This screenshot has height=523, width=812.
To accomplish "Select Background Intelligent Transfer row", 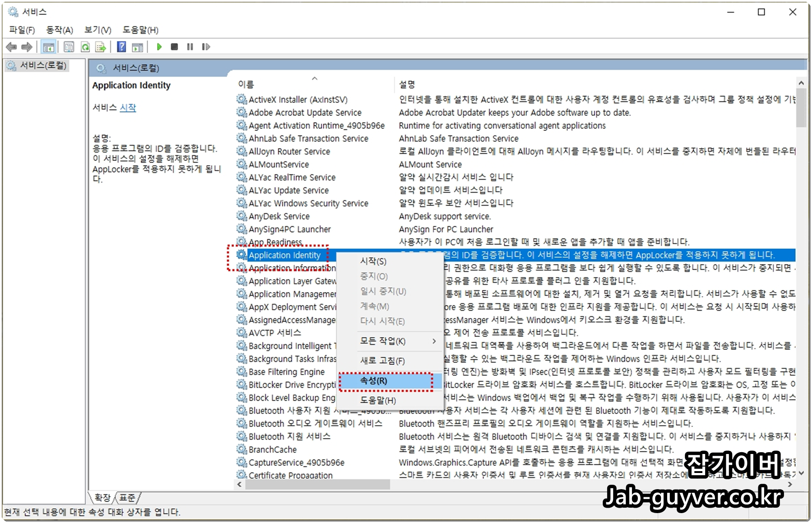I will pos(292,346).
